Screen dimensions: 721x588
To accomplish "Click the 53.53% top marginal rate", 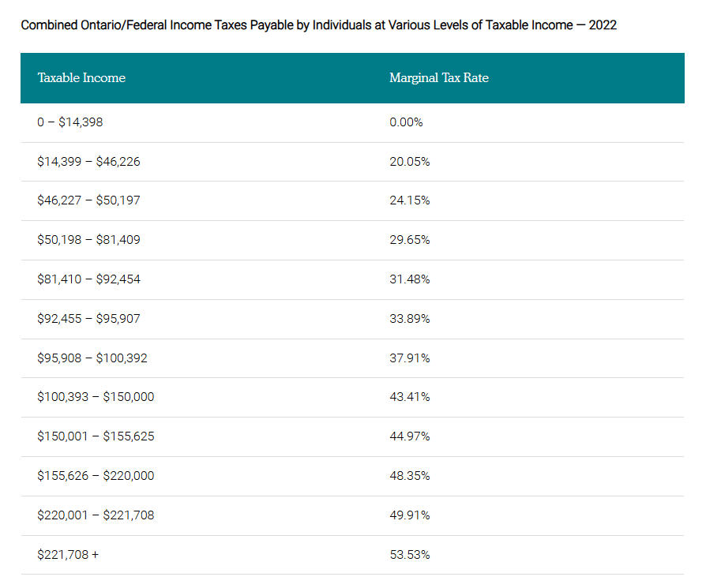I will [410, 555].
